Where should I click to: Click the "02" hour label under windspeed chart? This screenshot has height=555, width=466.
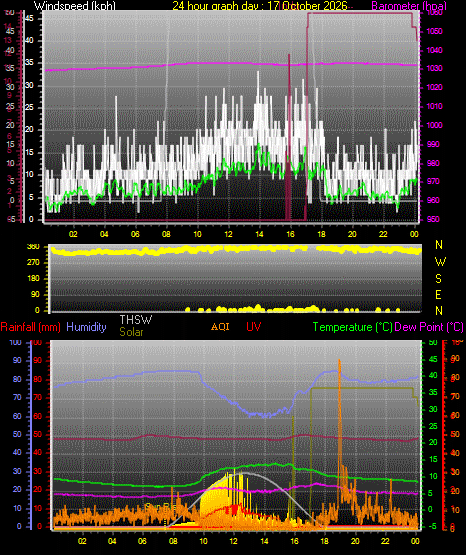(x=73, y=234)
